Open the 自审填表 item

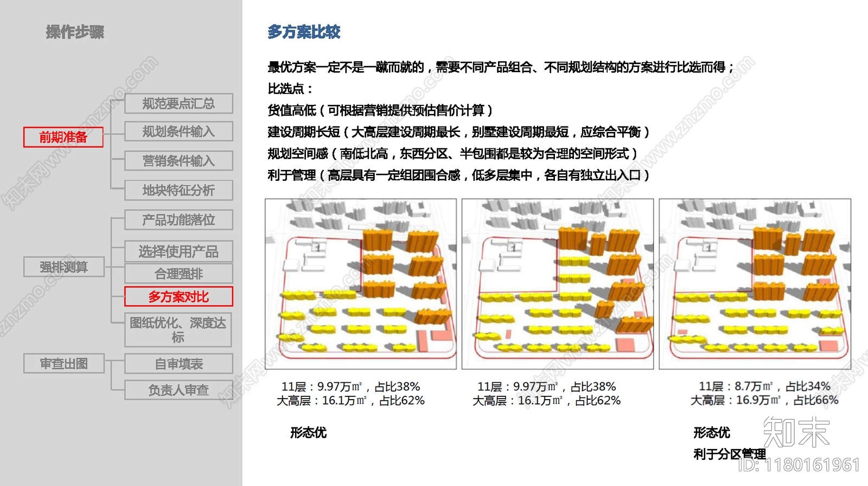click(178, 364)
